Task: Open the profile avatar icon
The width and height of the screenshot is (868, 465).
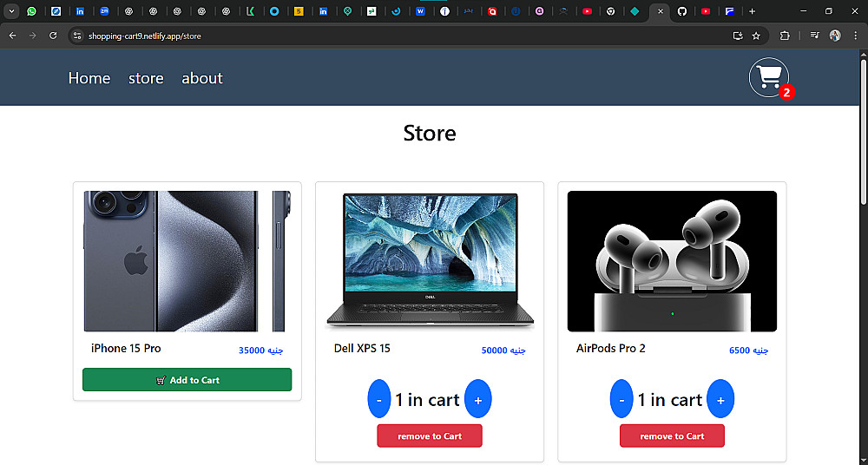Action: 835,36
